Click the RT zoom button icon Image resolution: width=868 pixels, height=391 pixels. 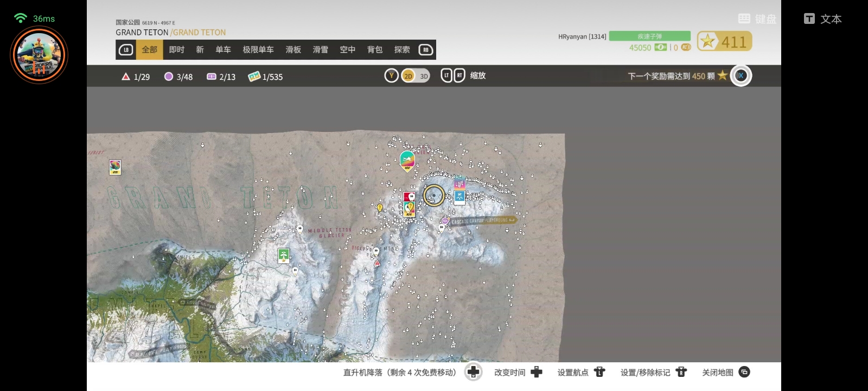tap(459, 75)
